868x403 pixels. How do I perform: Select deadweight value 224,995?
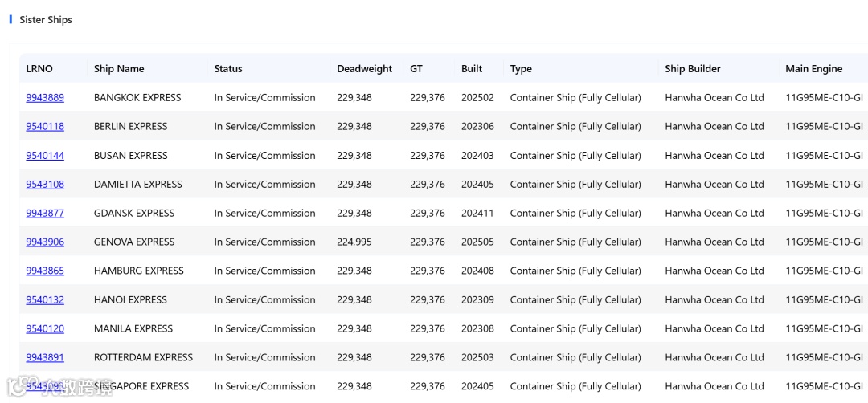click(354, 242)
